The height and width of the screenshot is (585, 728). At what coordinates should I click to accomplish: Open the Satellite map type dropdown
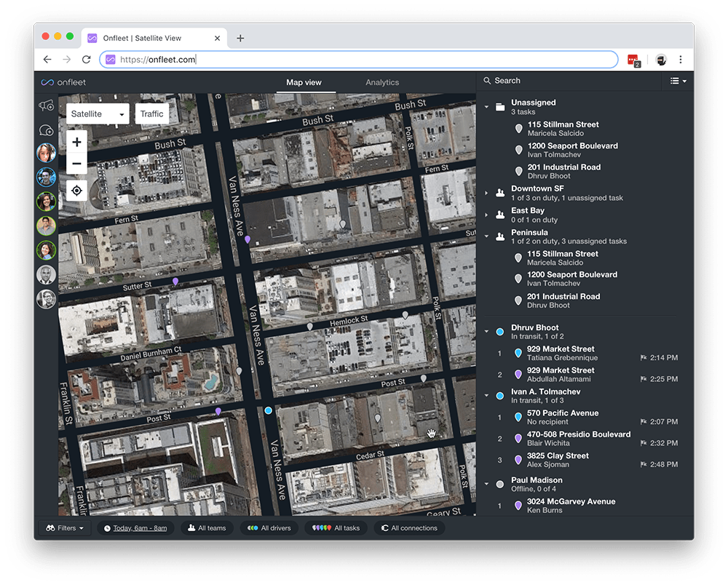click(97, 114)
